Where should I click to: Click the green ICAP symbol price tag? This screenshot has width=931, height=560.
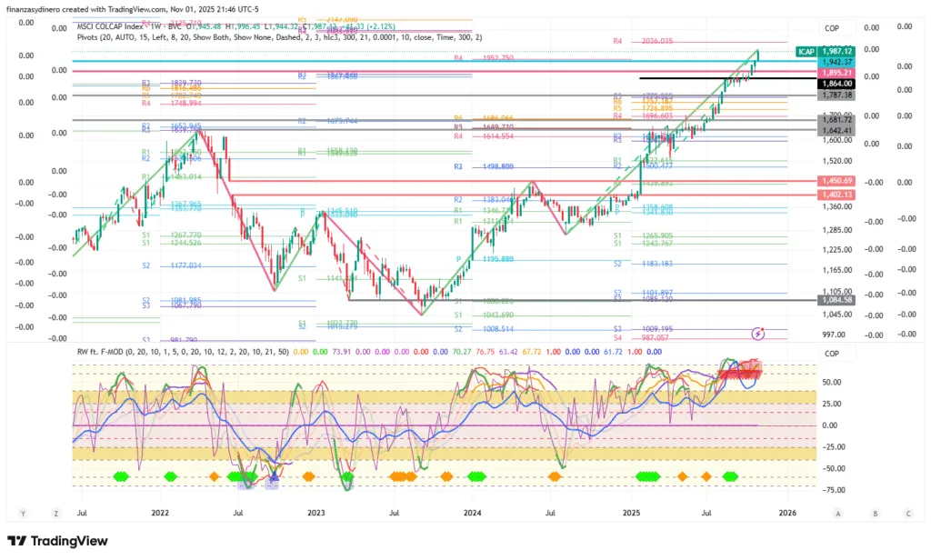tap(805, 51)
